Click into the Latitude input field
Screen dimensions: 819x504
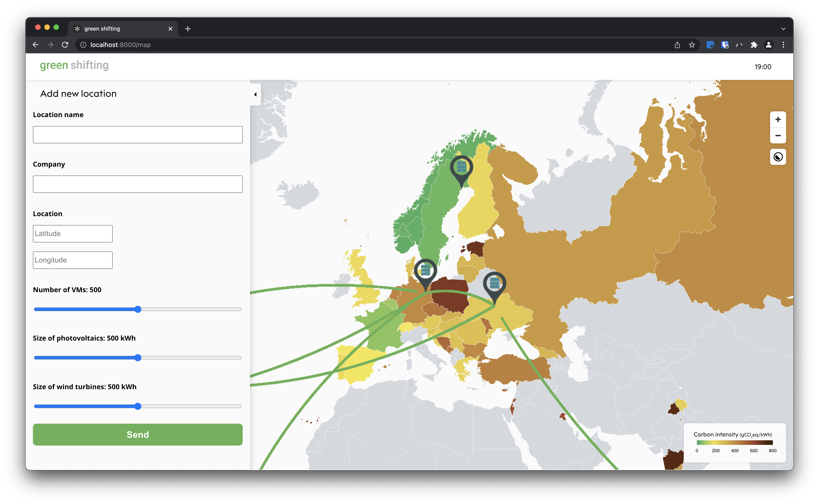click(72, 234)
